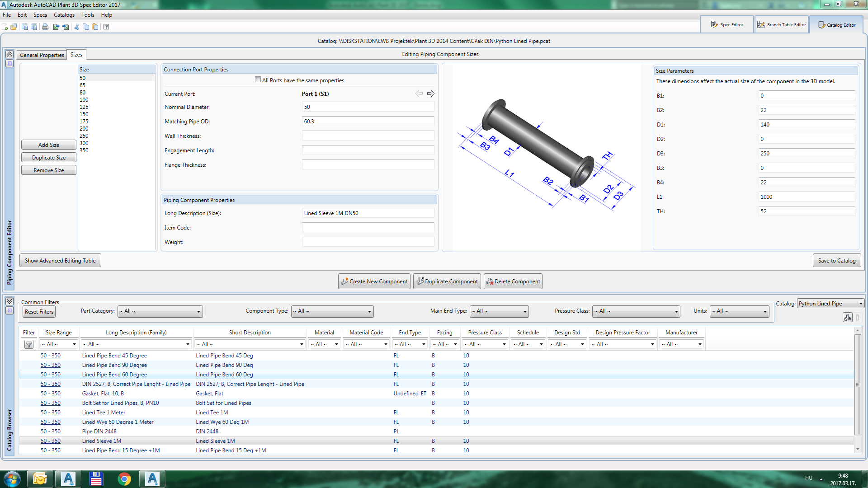The height and width of the screenshot is (488, 868).
Task: Click the Export to Excel icon
Action: [x=56, y=27]
